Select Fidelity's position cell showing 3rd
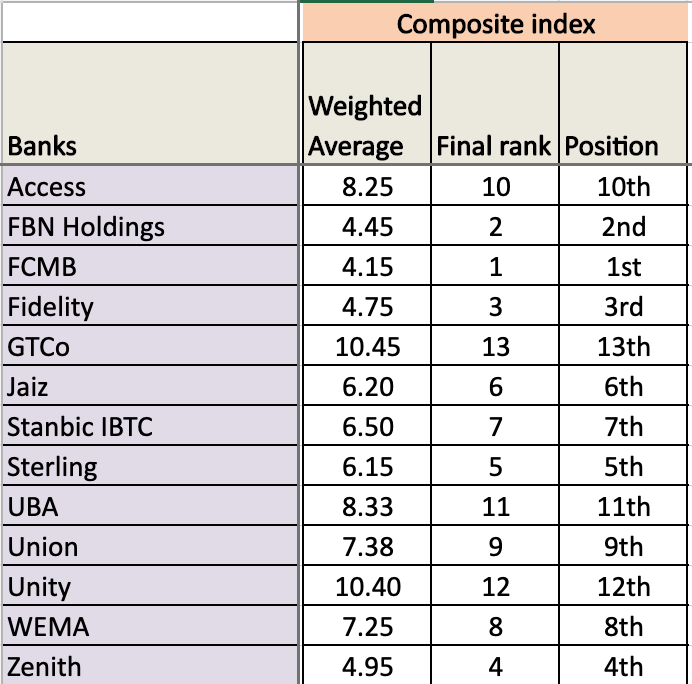 623,307
